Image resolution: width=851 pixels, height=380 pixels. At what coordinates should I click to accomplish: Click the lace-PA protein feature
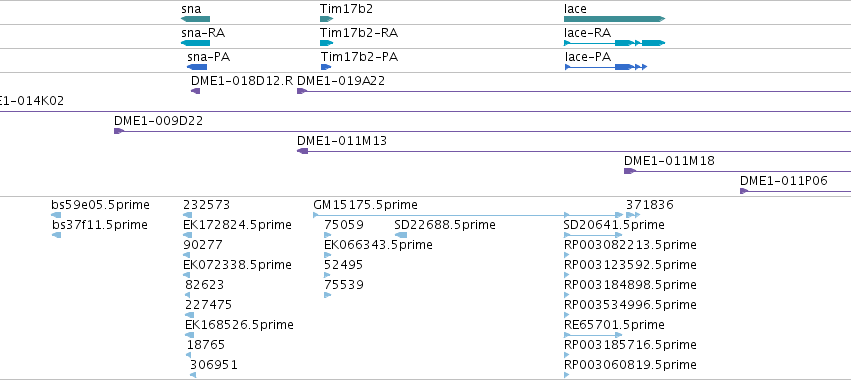(606, 67)
